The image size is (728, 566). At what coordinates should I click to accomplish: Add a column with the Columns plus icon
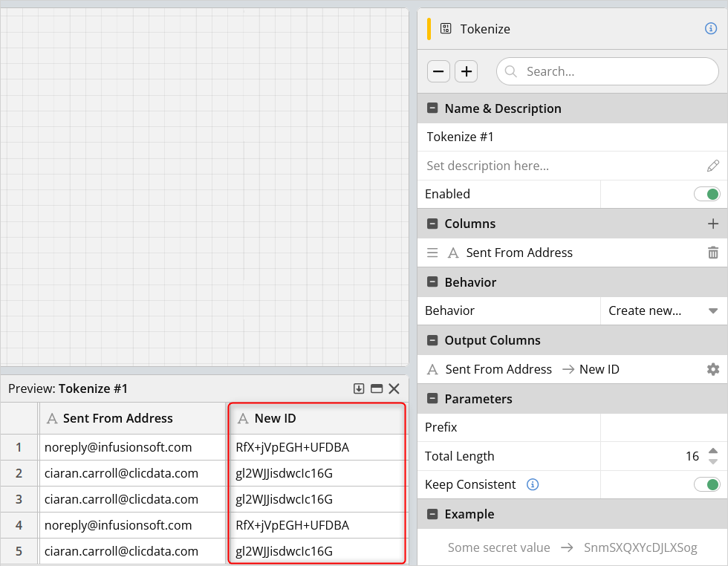pos(713,224)
